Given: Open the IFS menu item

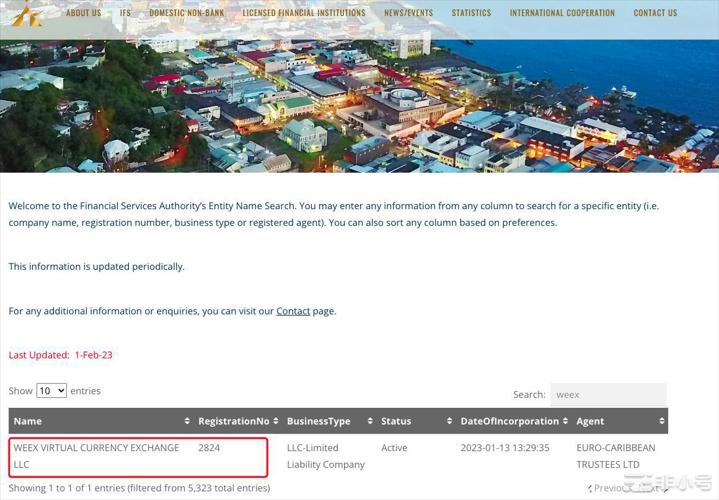Looking at the screenshot, I should click(125, 13).
